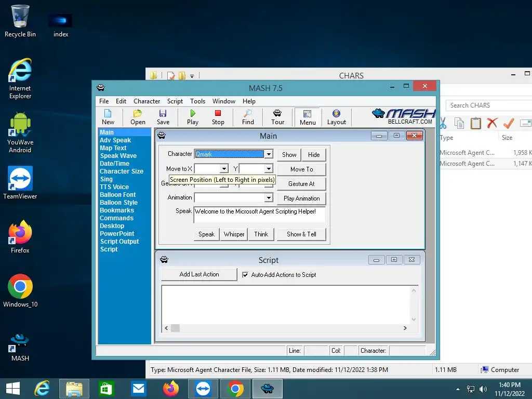Image resolution: width=532 pixels, height=399 pixels.
Task: Open the Script menu
Action: (175, 101)
